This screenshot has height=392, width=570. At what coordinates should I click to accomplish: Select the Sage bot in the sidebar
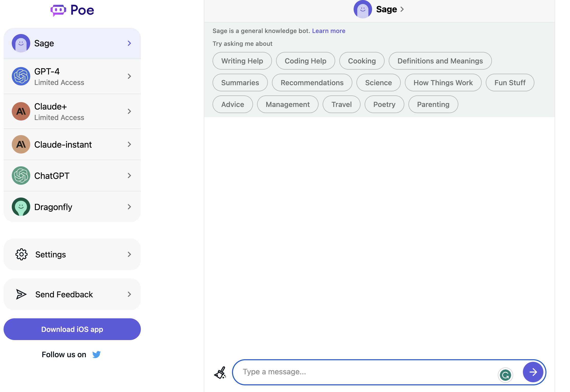point(72,43)
